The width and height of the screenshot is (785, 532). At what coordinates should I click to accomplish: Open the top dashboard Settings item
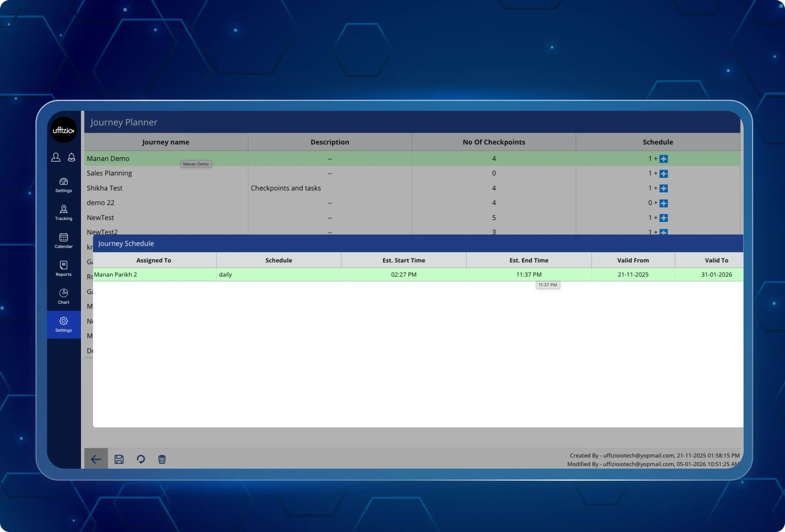64,185
